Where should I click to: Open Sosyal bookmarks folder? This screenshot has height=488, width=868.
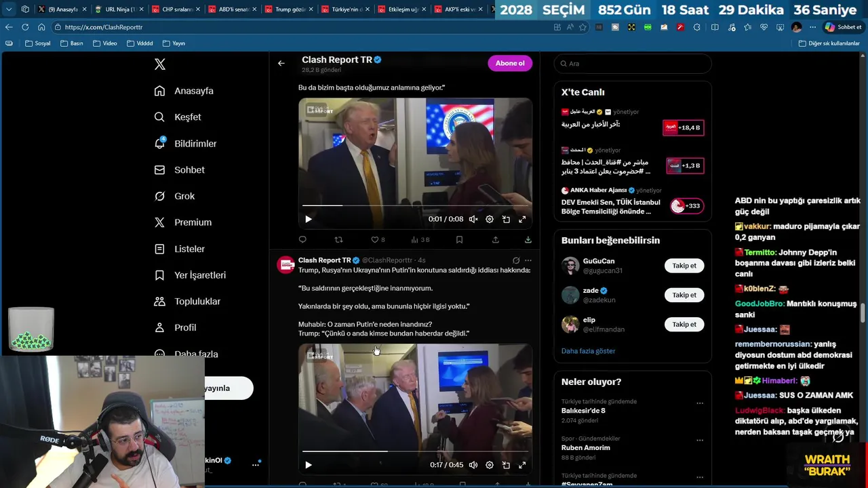tap(38, 43)
